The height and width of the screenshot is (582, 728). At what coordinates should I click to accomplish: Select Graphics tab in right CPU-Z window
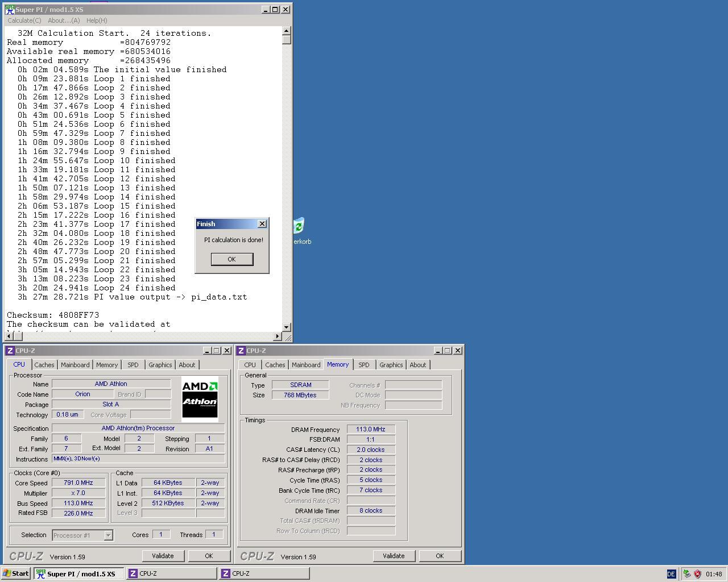pos(391,365)
